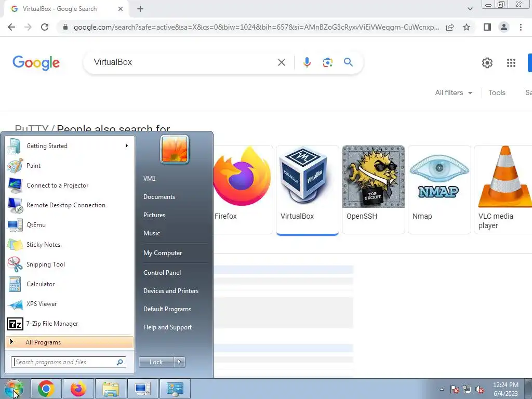Reload the Google page

click(x=45, y=27)
